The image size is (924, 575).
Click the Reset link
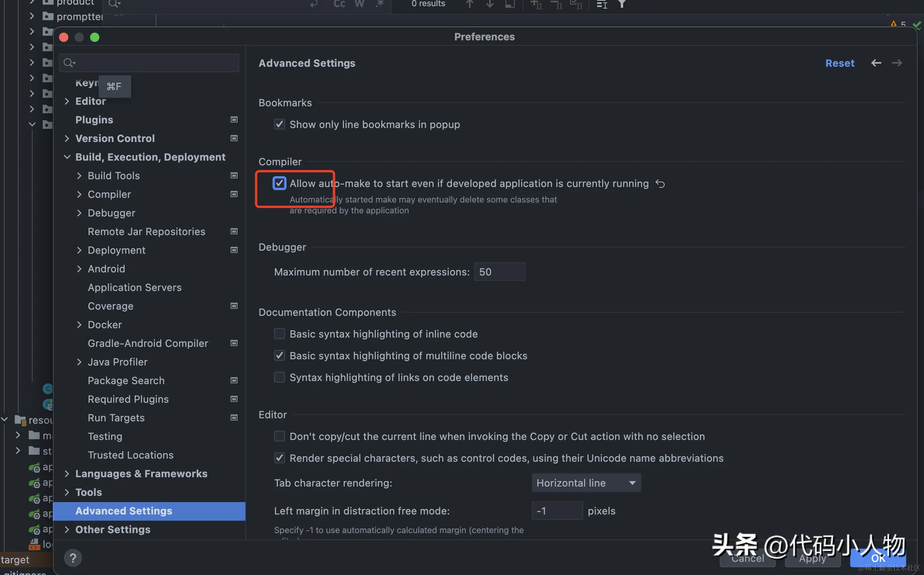pyautogui.click(x=840, y=63)
